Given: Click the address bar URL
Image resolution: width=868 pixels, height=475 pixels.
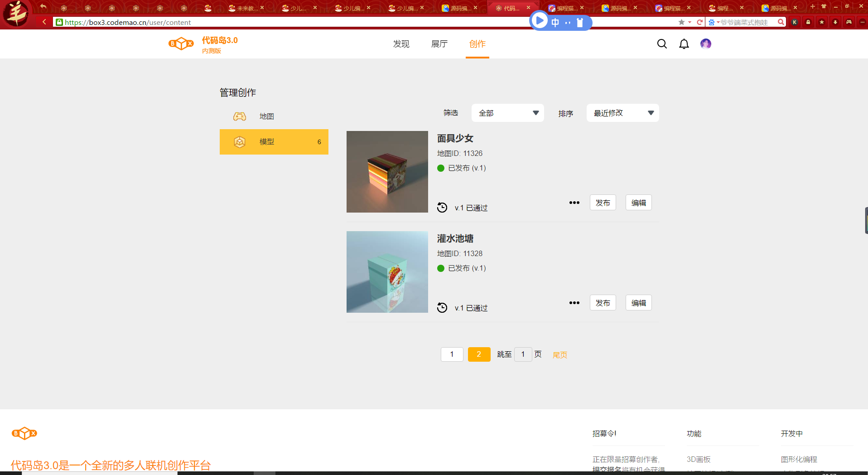Looking at the screenshot, I should click(x=128, y=22).
